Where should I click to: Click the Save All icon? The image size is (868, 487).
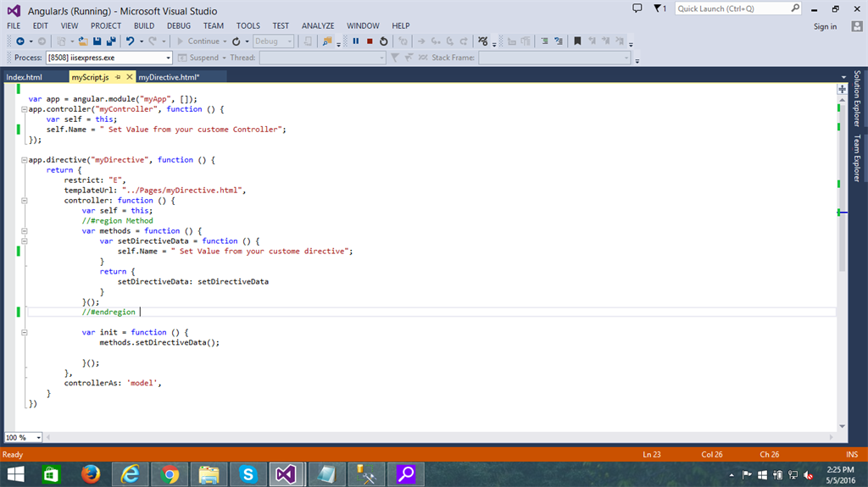111,42
